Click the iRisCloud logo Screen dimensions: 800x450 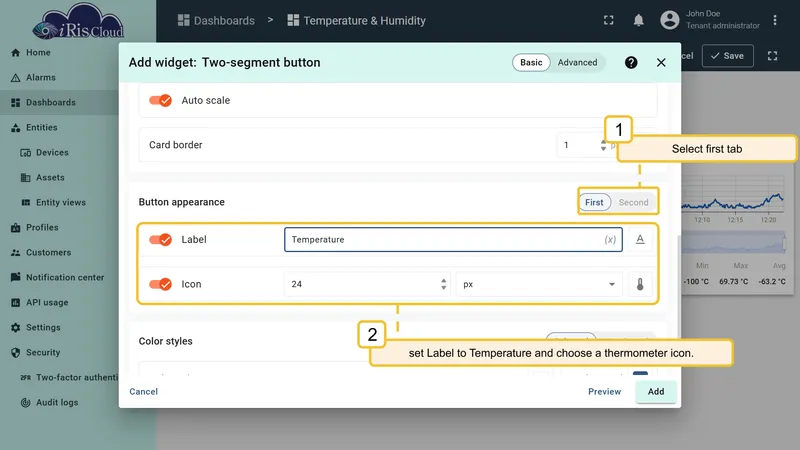pyautogui.click(x=78, y=22)
